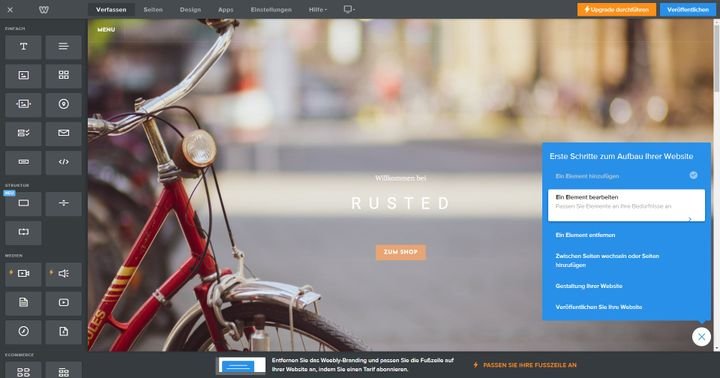
Task: Click the Upgrade durchführen button
Action: coord(616,10)
